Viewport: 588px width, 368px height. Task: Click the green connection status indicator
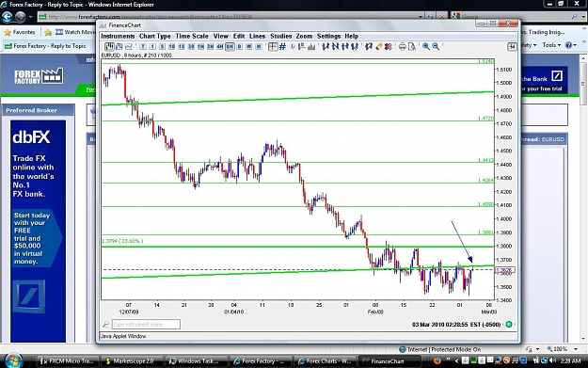tap(509, 324)
